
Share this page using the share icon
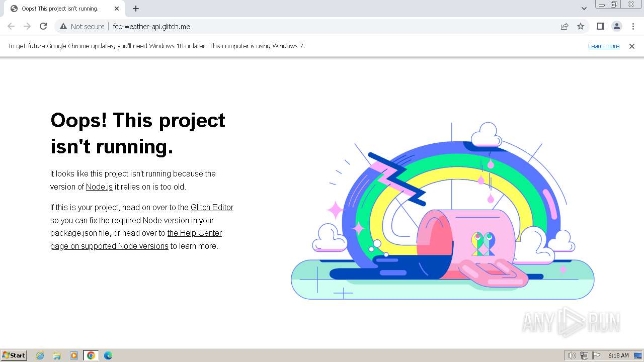pyautogui.click(x=565, y=26)
